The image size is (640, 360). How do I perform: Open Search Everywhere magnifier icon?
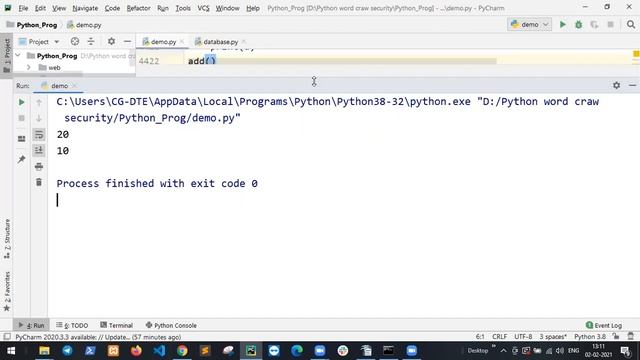click(631, 24)
